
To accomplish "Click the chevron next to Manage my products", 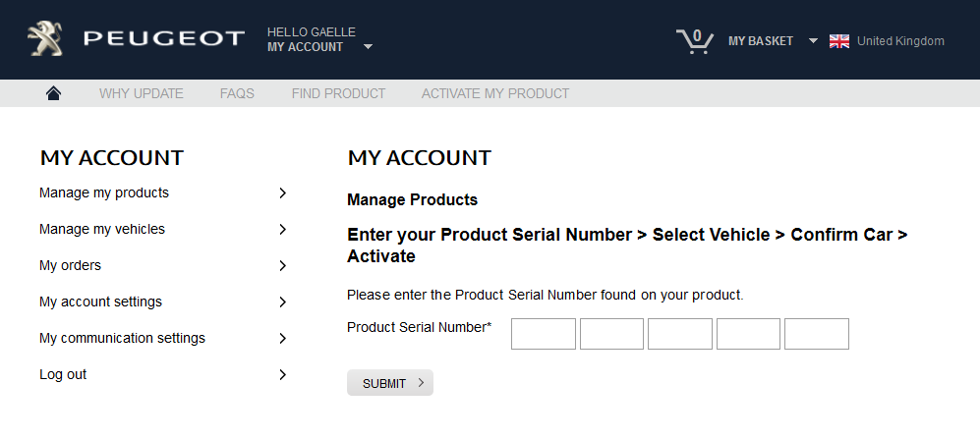I will [282, 192].
